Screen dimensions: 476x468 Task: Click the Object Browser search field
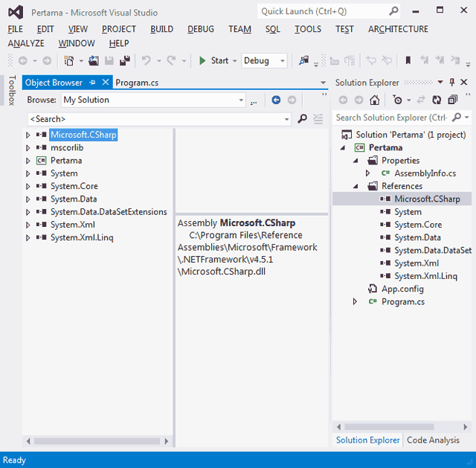coord(156,119)
